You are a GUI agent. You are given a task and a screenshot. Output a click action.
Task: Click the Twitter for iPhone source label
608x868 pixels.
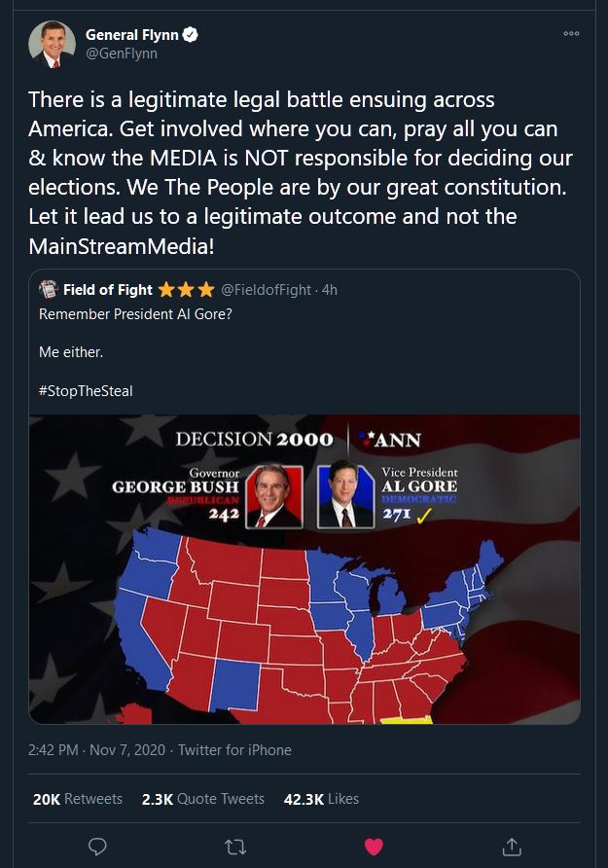234,750
